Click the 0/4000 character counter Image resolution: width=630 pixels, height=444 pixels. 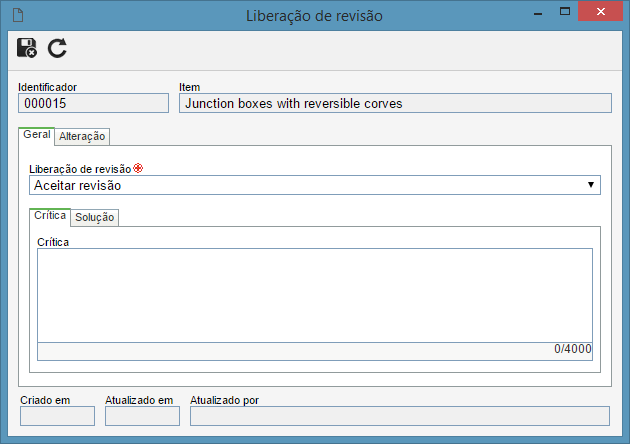pos(573,349)
